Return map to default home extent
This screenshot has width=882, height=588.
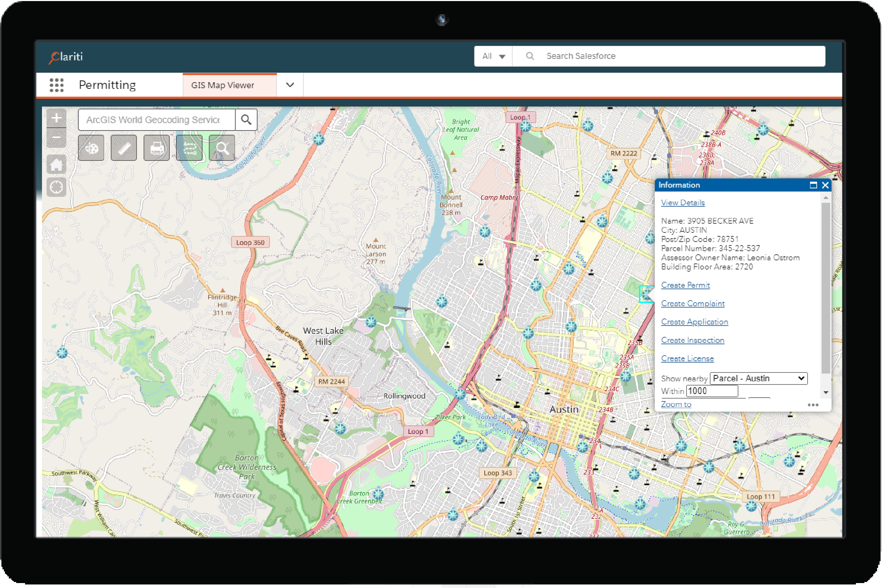click(56, 164)
